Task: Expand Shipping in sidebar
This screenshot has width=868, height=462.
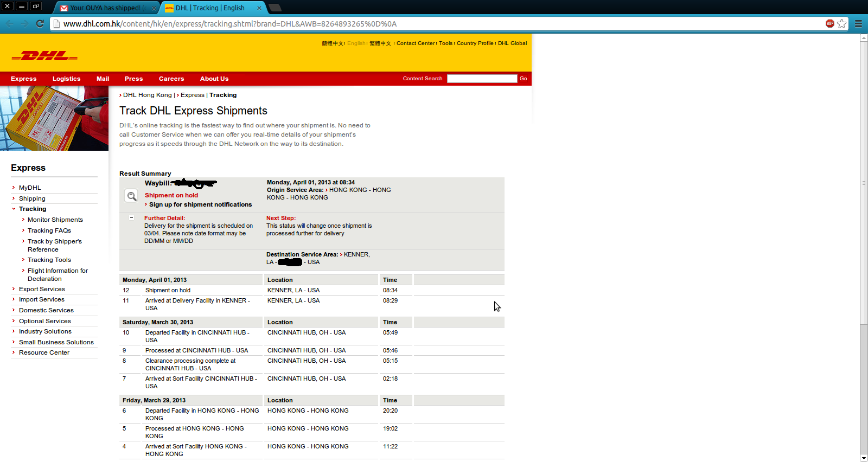Action: pos(32,198)
